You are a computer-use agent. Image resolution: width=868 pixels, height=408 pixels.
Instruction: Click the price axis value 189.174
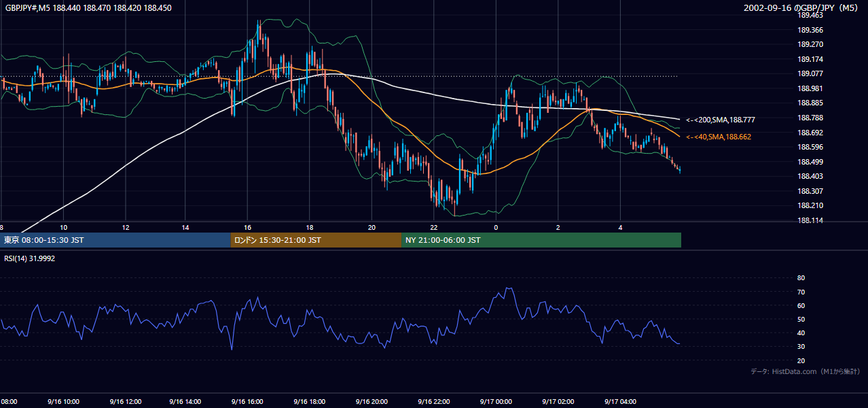[810, 59]
